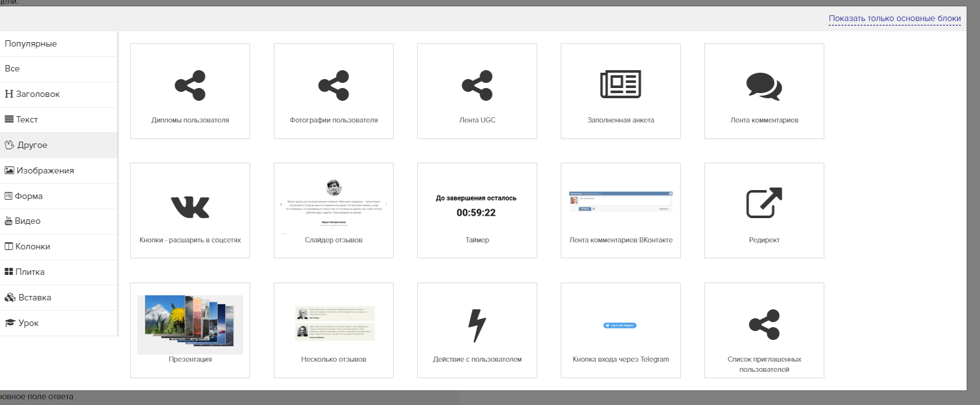
Task: Click the VK logo share buttons block
Action: click(189, 206)
